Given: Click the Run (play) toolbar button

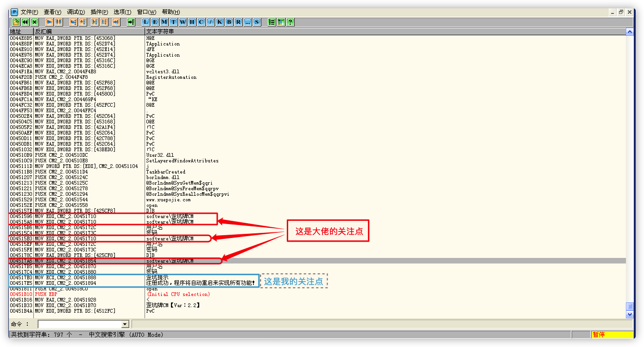Looking at the screenshot, I should click(49, 22).
